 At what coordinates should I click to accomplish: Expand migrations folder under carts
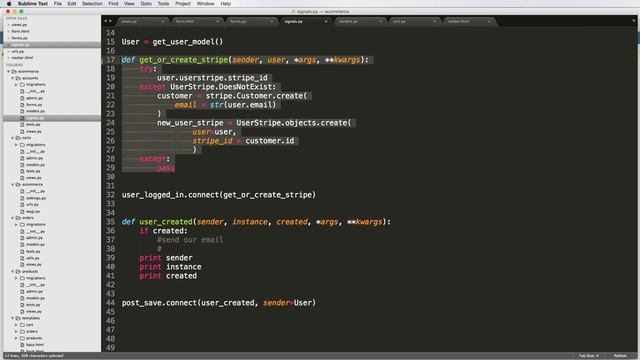pos(16,145)
